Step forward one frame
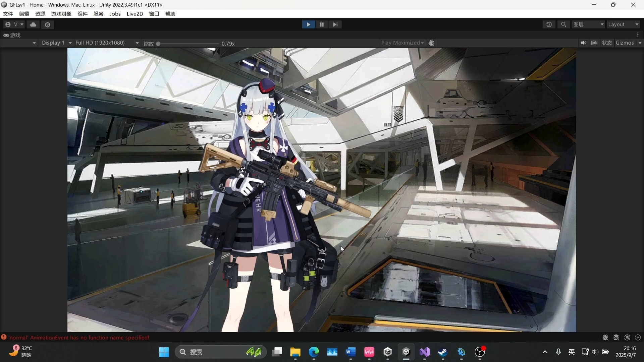This screenshot has height=362, width=644. 335,24
